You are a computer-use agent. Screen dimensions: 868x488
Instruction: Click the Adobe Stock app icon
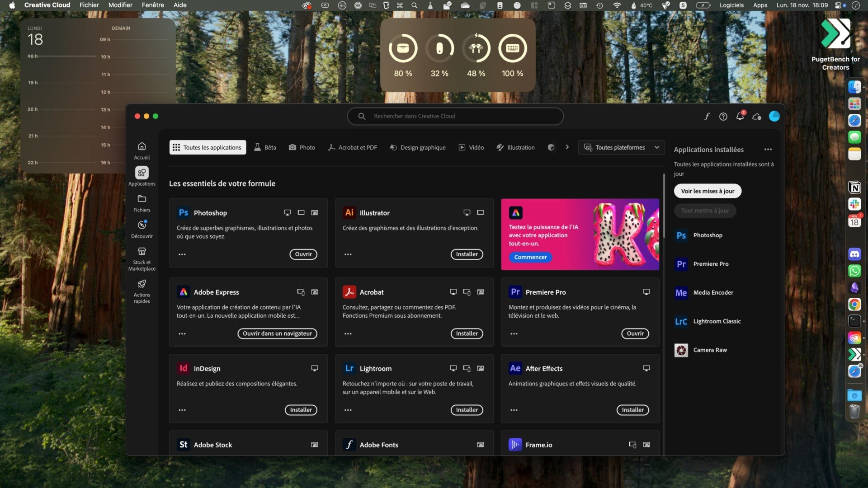coord(183,445)
